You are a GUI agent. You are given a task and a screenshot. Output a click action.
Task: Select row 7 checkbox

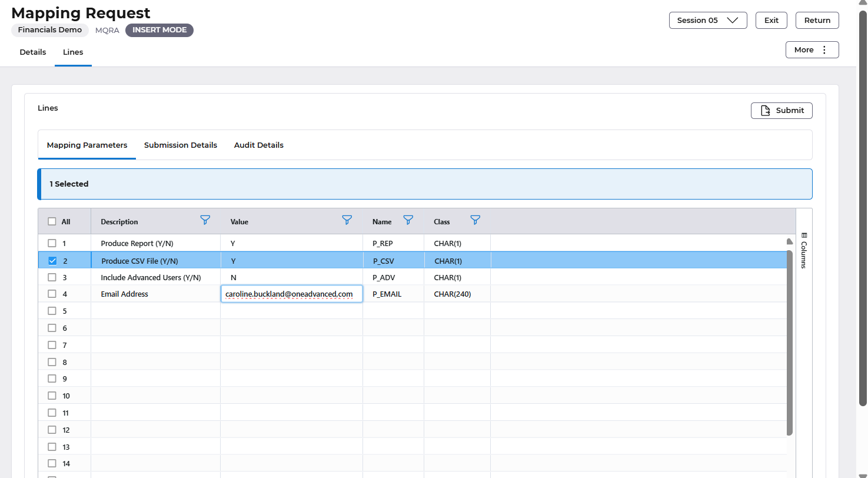52,345
